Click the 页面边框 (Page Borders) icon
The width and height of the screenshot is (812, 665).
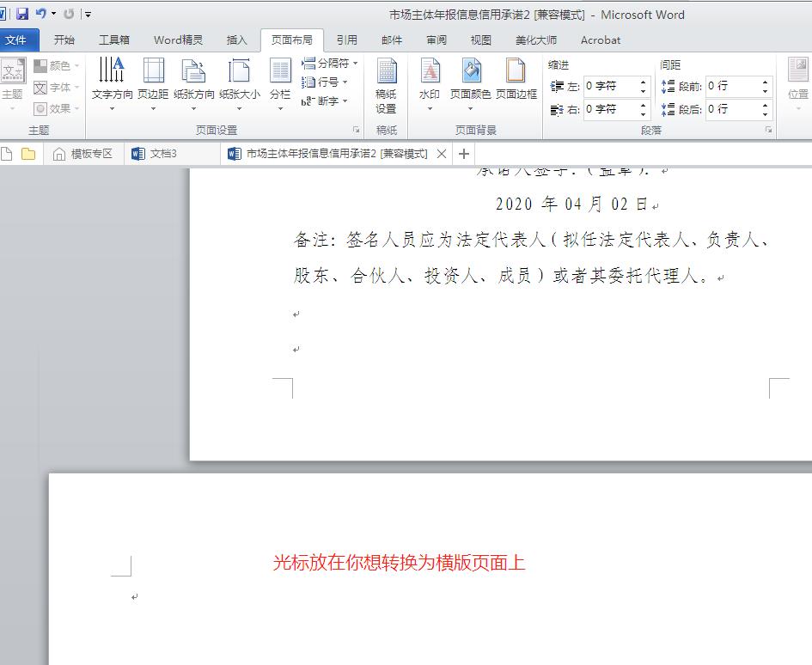[516, 82]
